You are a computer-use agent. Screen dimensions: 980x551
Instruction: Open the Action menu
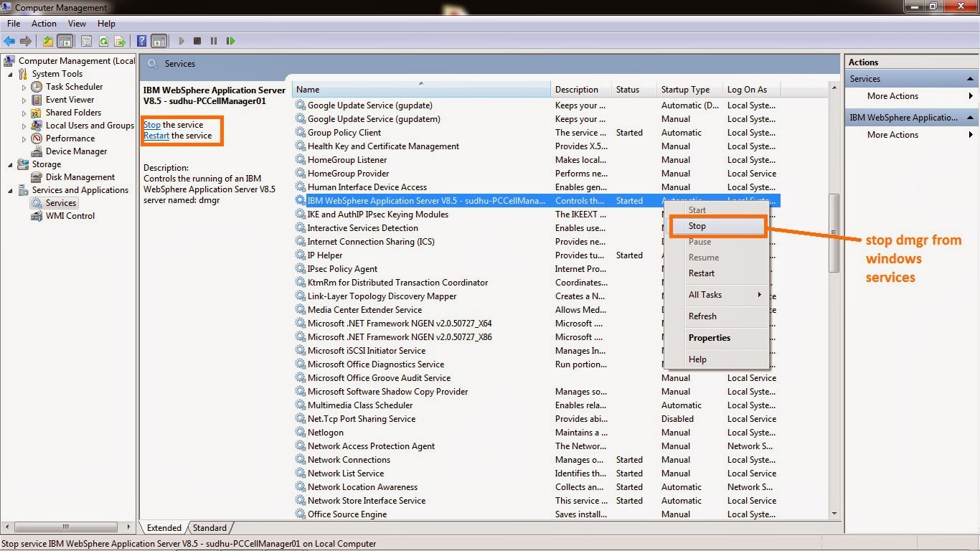44,23
